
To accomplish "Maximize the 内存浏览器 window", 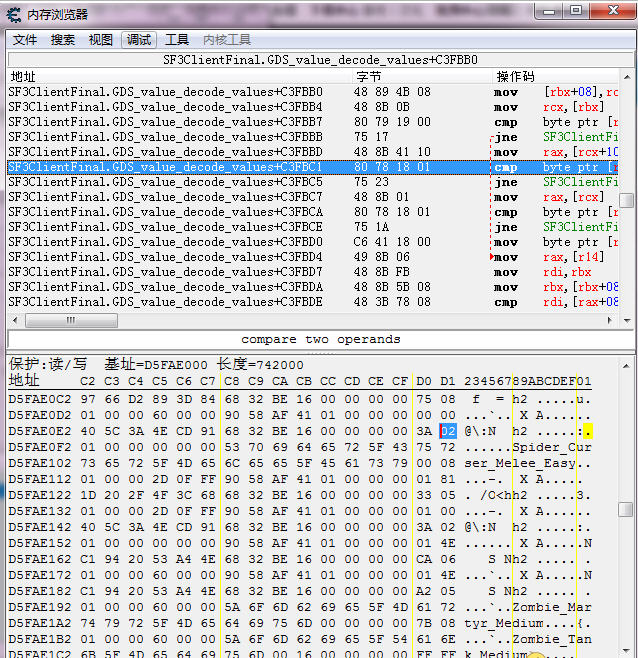I will point(576,11).
